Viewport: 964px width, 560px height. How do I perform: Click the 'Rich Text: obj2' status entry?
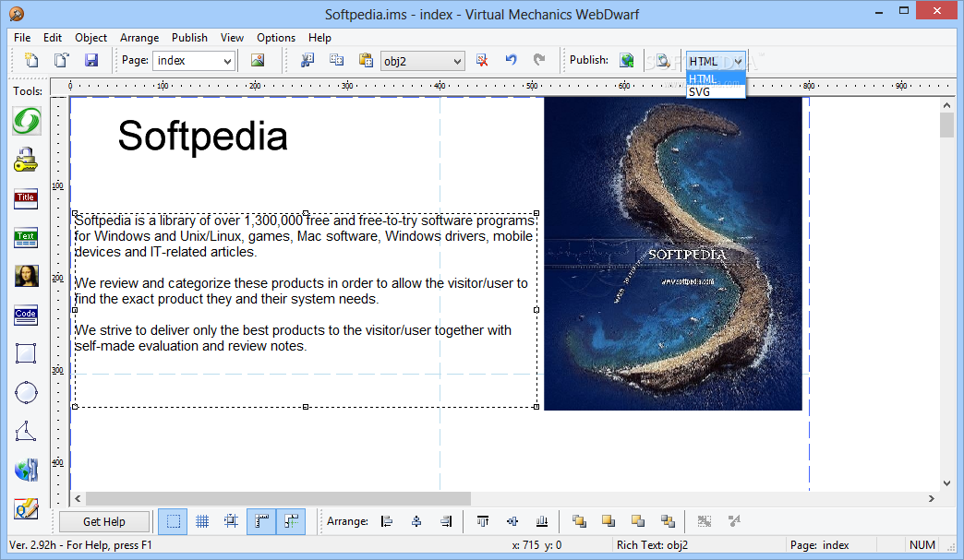tap(652, 544)
